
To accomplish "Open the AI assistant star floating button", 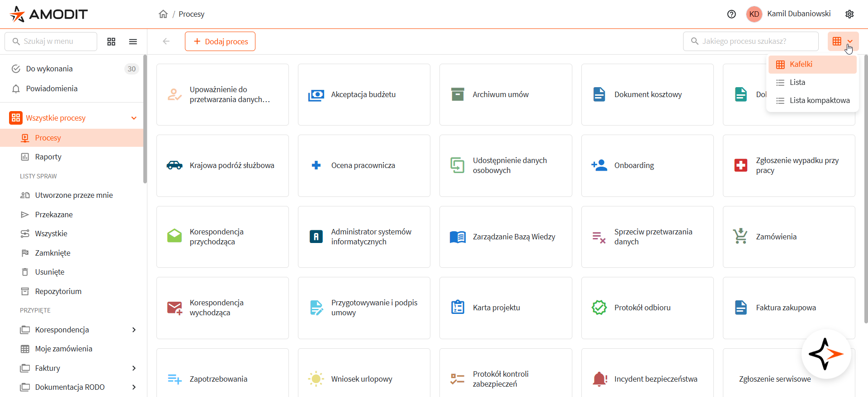I will click(x=826, y=354).
